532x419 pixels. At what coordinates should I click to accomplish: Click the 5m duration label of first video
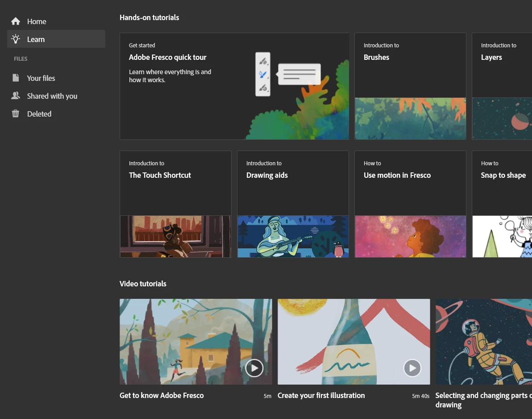point(267,396)
